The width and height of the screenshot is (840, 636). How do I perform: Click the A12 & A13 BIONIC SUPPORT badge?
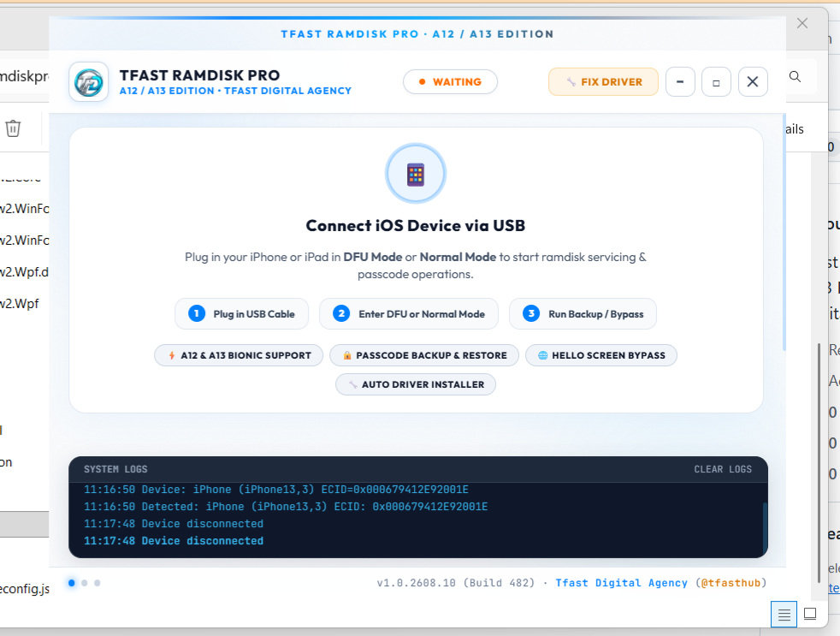coord(239,355)
